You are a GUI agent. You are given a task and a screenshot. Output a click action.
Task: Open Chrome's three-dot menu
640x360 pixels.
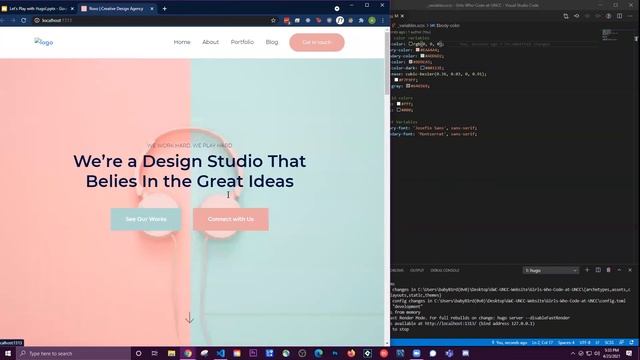(382, 20)
